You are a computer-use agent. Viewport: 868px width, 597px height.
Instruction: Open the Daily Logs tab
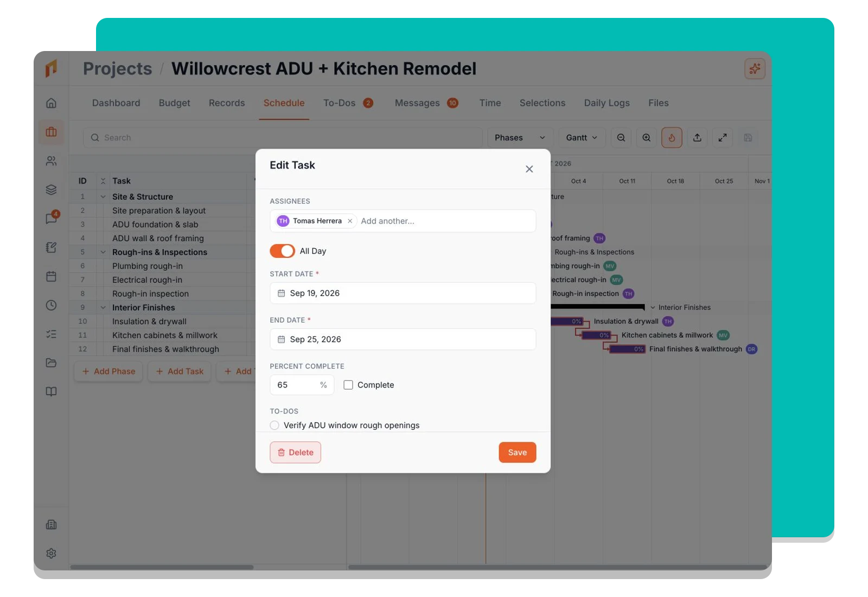coord(607,103)
